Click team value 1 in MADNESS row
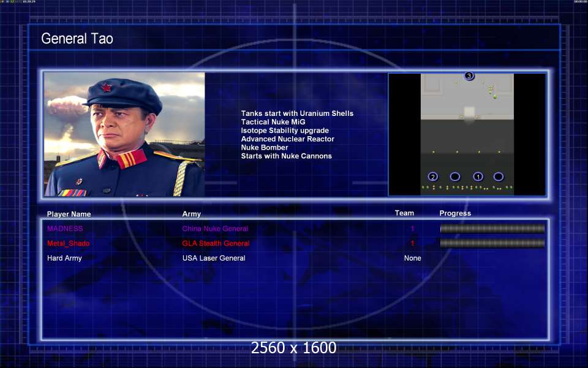 pos(412,228)
